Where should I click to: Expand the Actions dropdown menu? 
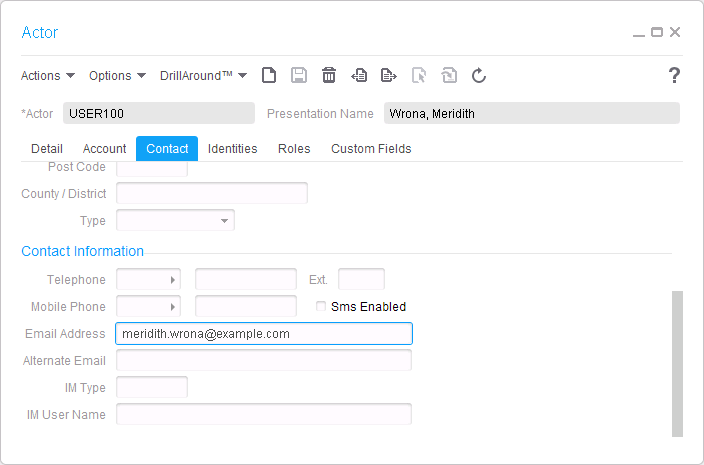48,76
